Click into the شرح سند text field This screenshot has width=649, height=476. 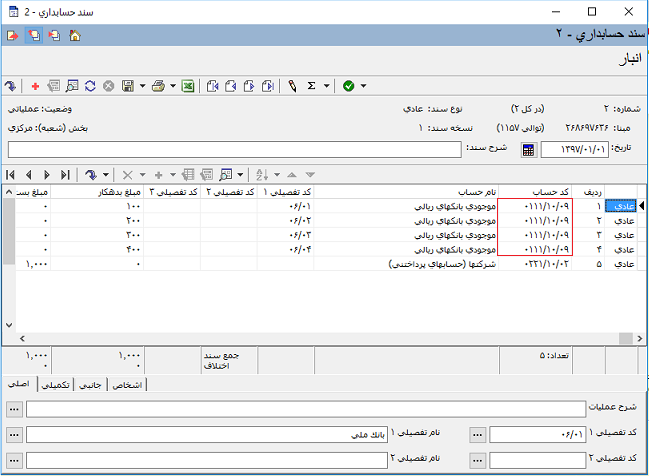tap(235, 149)
